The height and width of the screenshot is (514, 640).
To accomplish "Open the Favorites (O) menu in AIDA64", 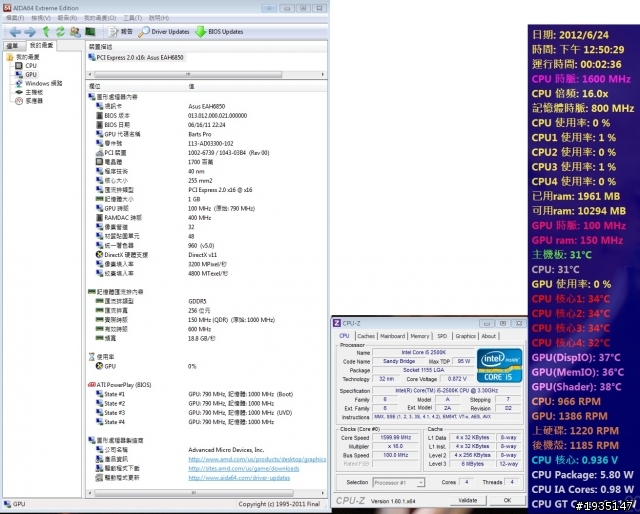I will pos(100,18).
